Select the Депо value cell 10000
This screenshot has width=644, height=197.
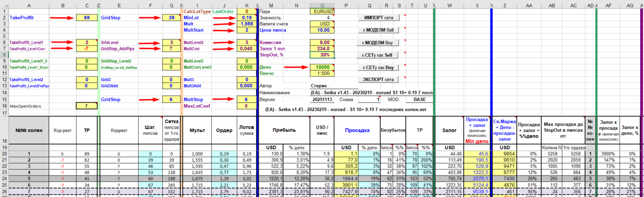pos(322,67)
